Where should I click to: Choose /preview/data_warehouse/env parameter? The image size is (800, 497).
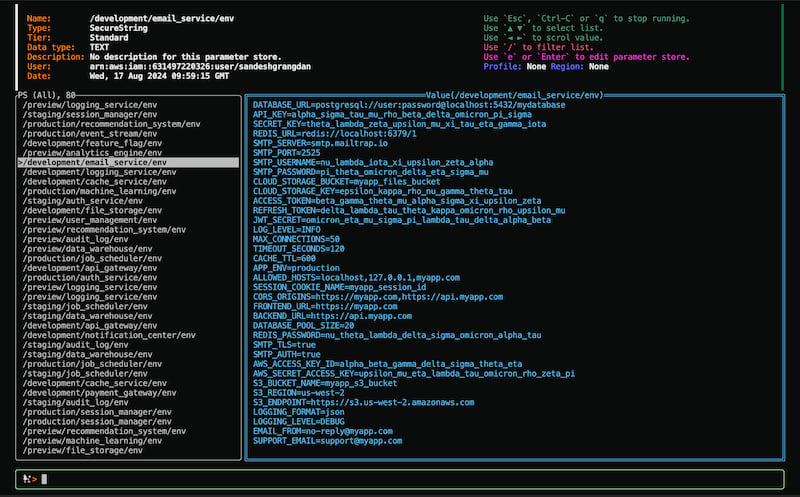(87, 249)
